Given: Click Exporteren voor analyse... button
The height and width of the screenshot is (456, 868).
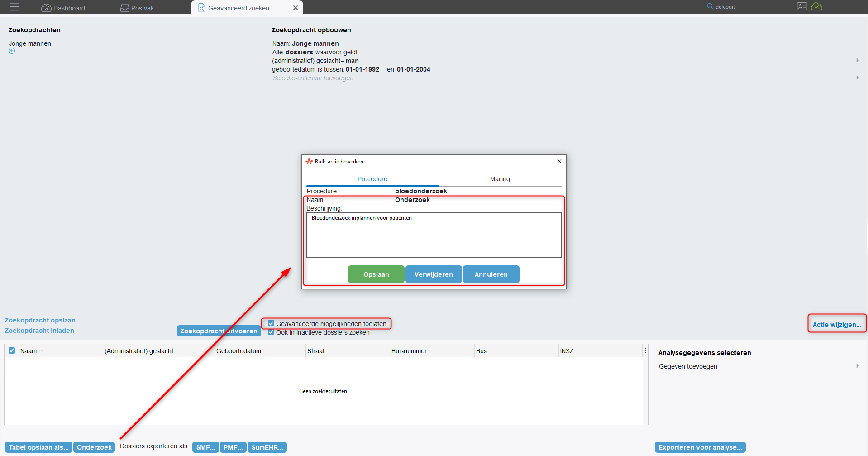Looking at the screenshot, I should [700, 447].
